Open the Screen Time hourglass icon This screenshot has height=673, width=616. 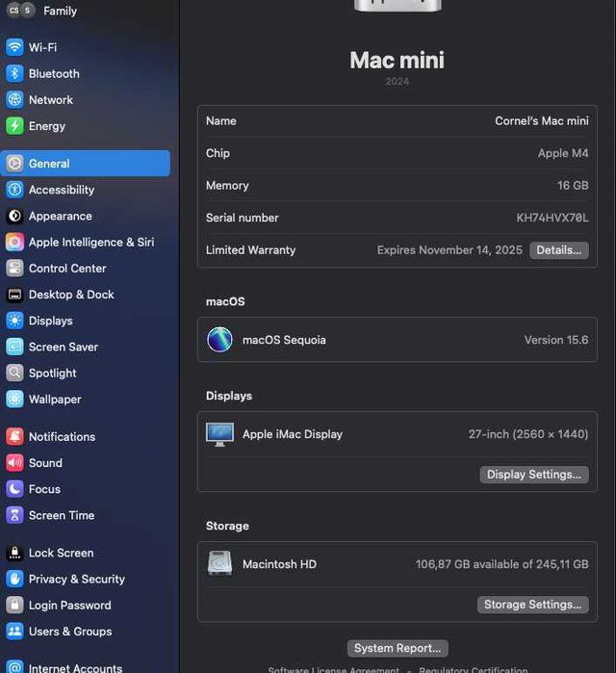pos(14,515)
